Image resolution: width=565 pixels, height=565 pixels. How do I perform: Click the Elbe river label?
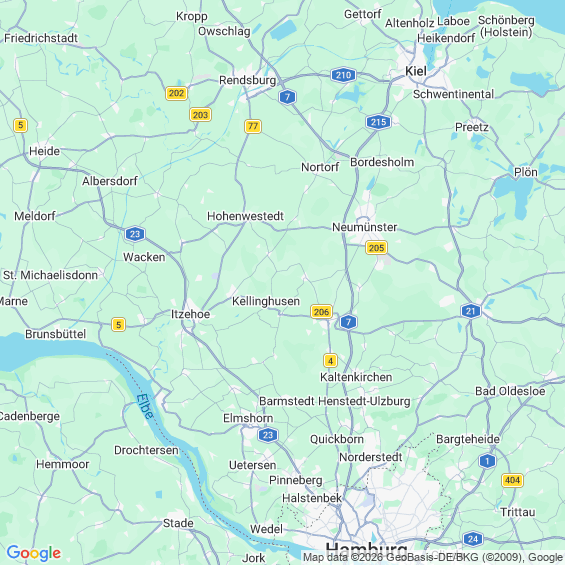[x=145, y=406]
